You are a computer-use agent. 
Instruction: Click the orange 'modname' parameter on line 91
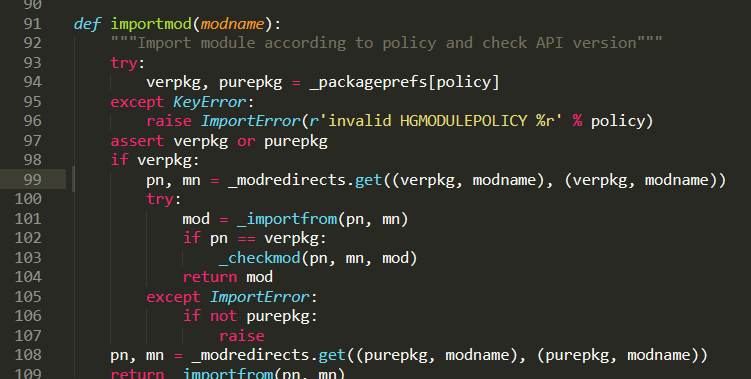[x=232, y=24]
